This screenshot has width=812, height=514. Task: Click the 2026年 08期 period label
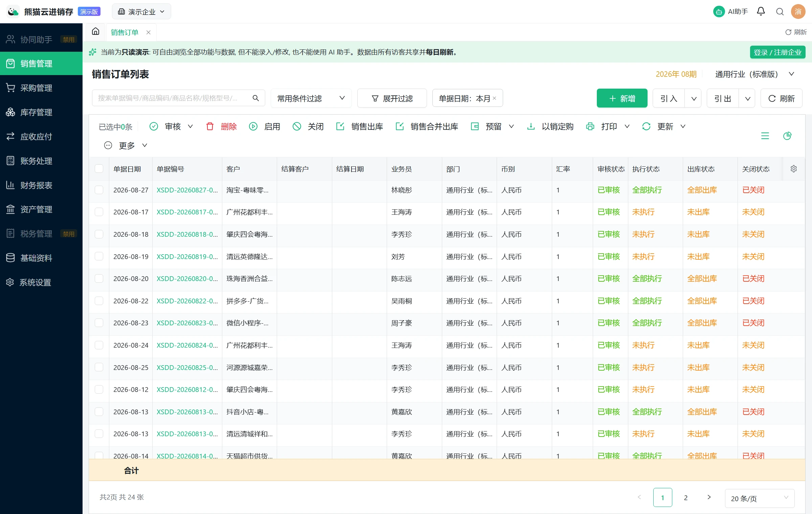tap(676, 74)
